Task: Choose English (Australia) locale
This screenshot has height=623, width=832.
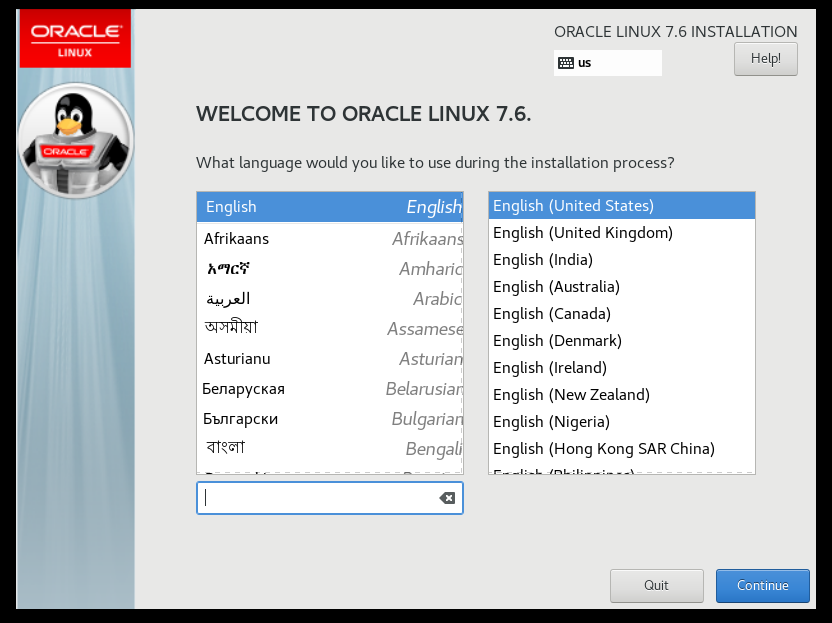Action: [622, 287]
